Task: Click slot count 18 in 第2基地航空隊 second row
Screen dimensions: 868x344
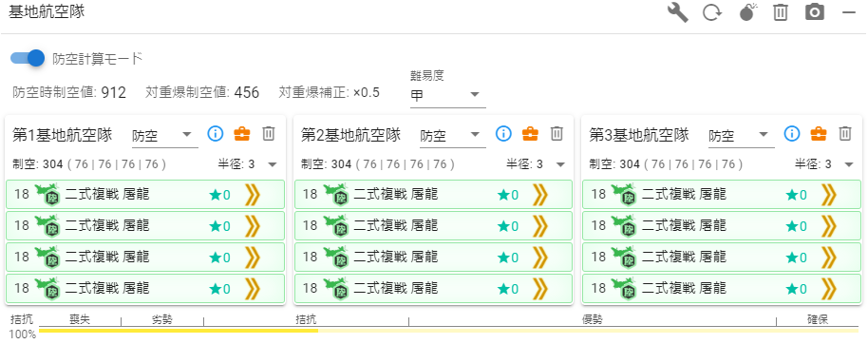Action: (x=311, y=226)
